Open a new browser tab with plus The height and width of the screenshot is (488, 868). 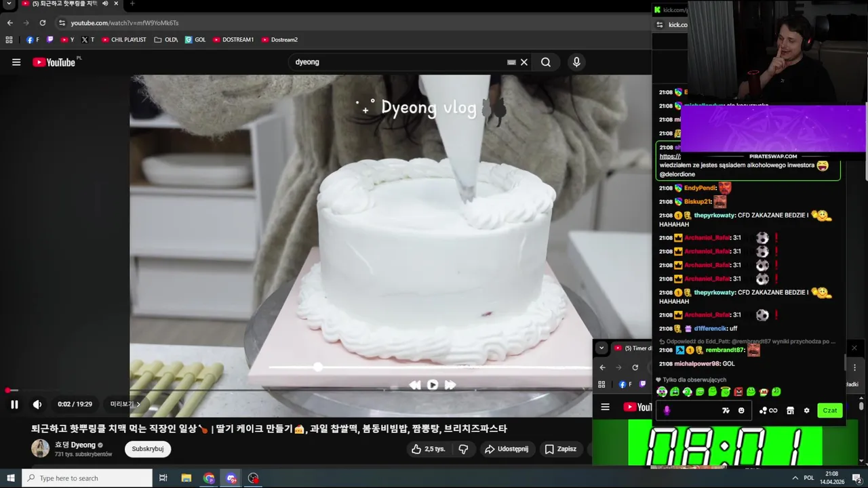(132, 3)
